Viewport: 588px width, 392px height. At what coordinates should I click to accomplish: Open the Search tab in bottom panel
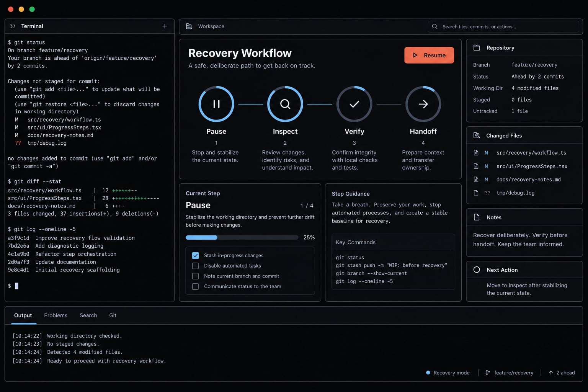coord(88,315)
